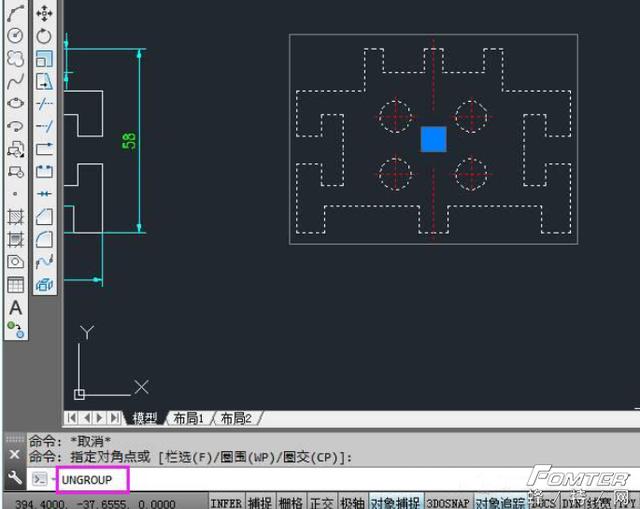Switch to the 布局1 layout tab

tap(188, 418)
